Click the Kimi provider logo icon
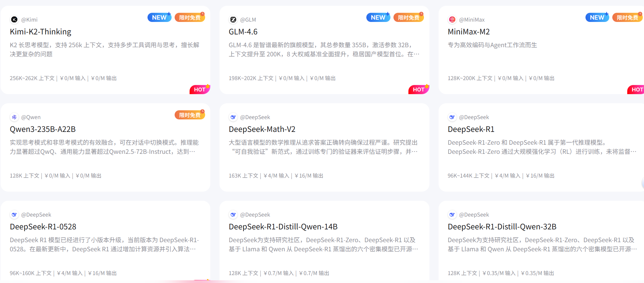 point(14,19)
